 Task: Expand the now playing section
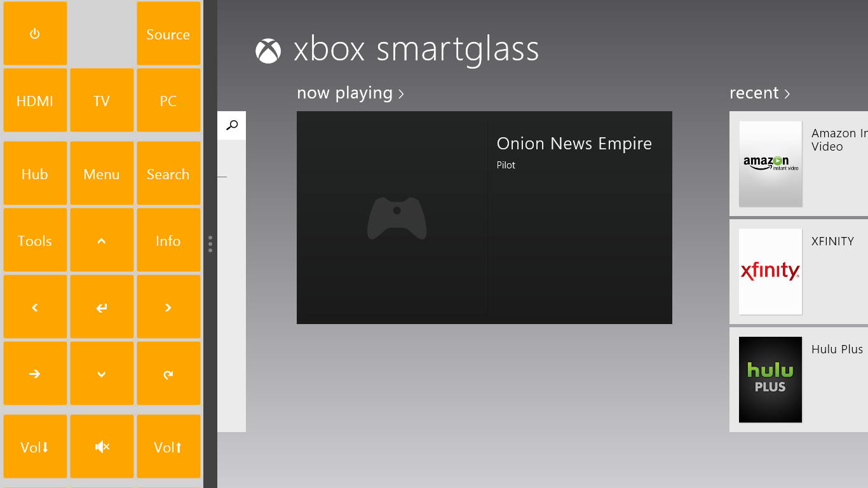point(350,93)
